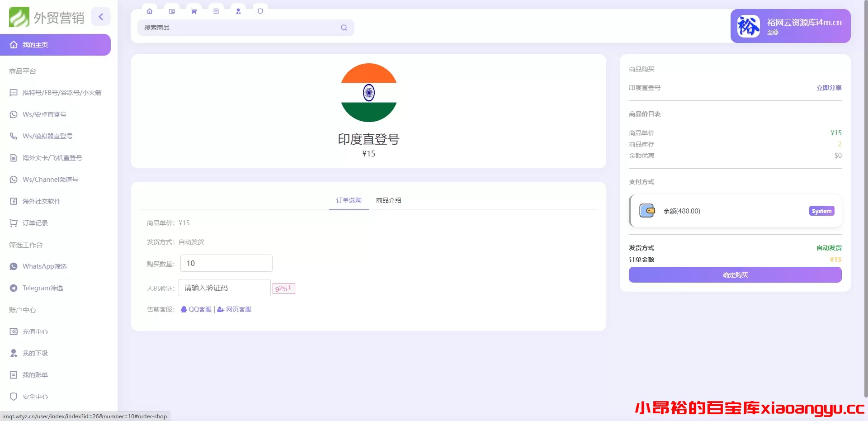
Task: Open the wallet icon in top toolbar
Action: coord(172,11)
